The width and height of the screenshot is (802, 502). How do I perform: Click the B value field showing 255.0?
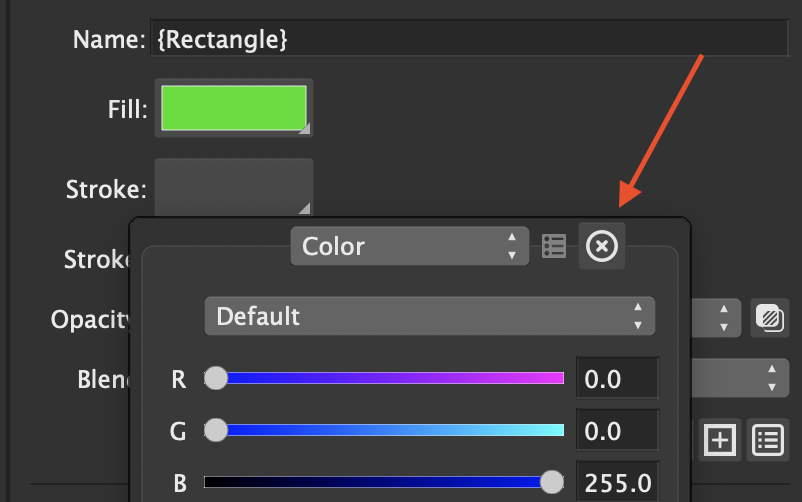point(617,484)
